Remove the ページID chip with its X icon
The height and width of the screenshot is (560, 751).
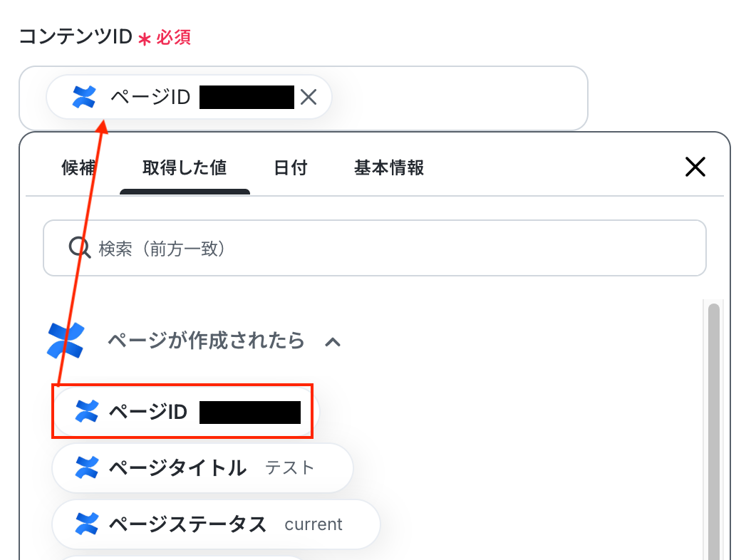tap(309, 97)
